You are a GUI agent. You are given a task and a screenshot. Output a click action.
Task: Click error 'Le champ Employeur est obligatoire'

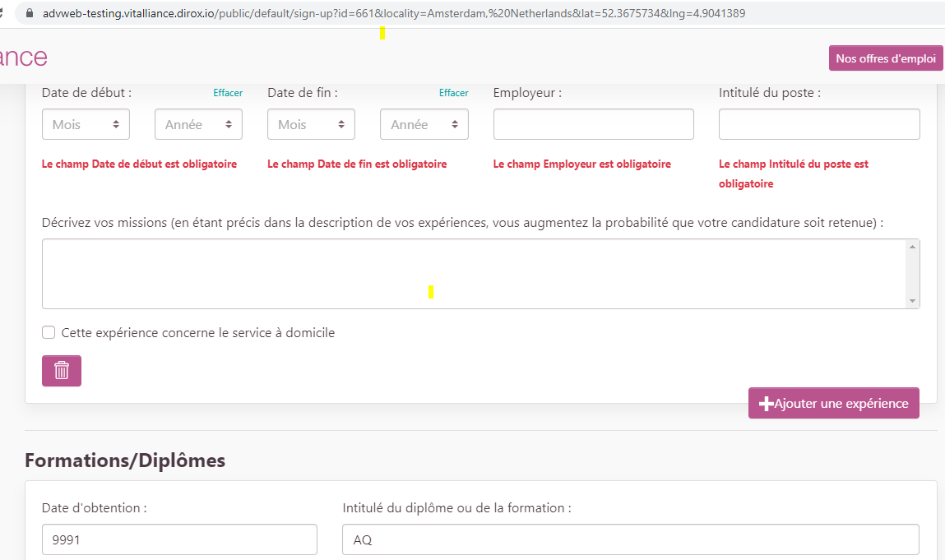pyautogui.click(x=581, y=164)
